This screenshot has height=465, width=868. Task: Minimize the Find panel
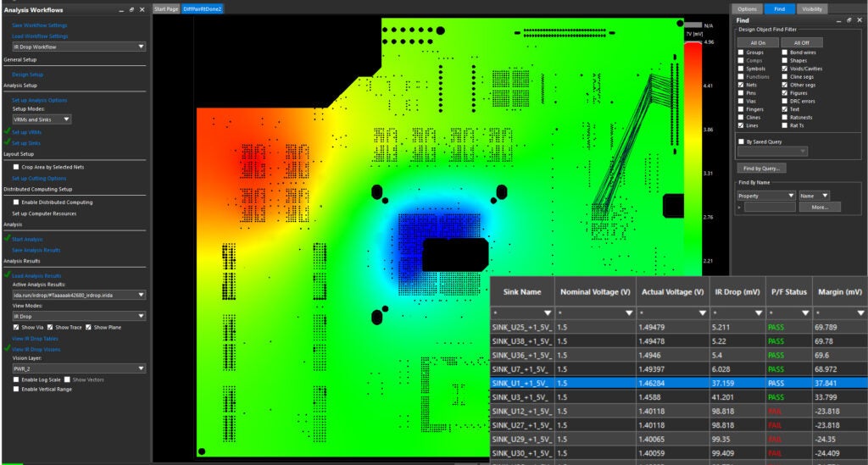[838, 20]
